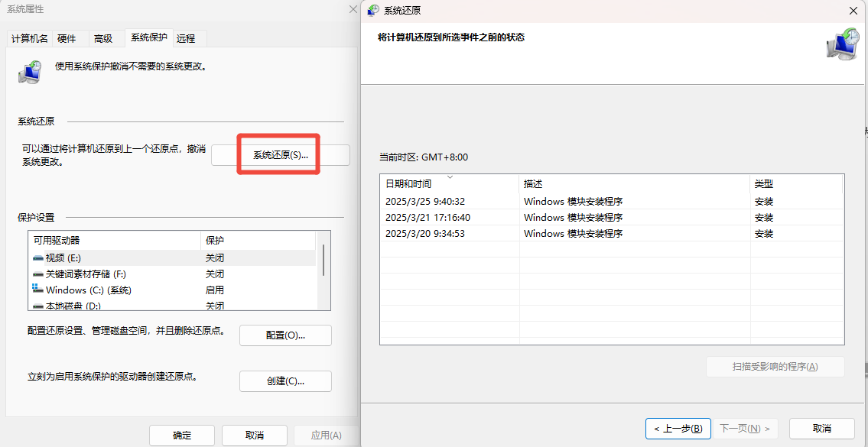Go back with 上一步(B) button
868x447 pixels.
678,428
